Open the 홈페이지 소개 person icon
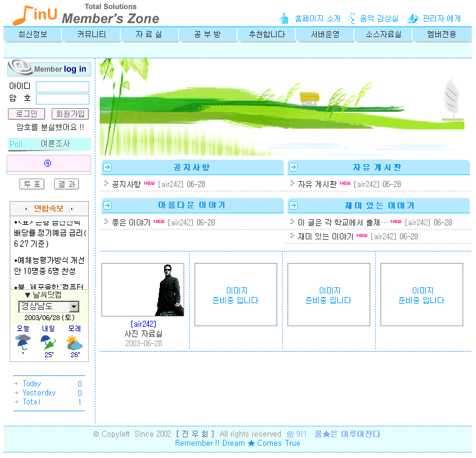 pos(284,18)
